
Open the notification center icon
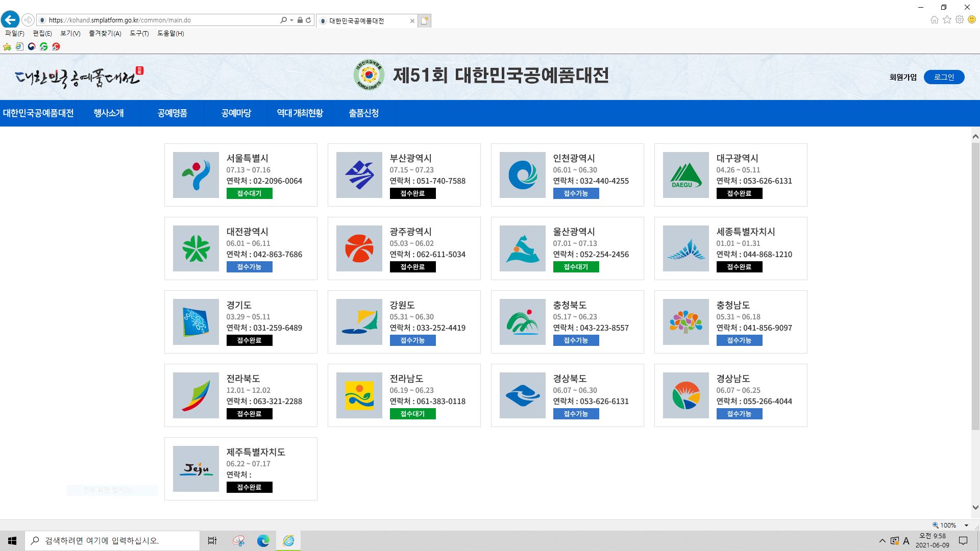[963, 541]
